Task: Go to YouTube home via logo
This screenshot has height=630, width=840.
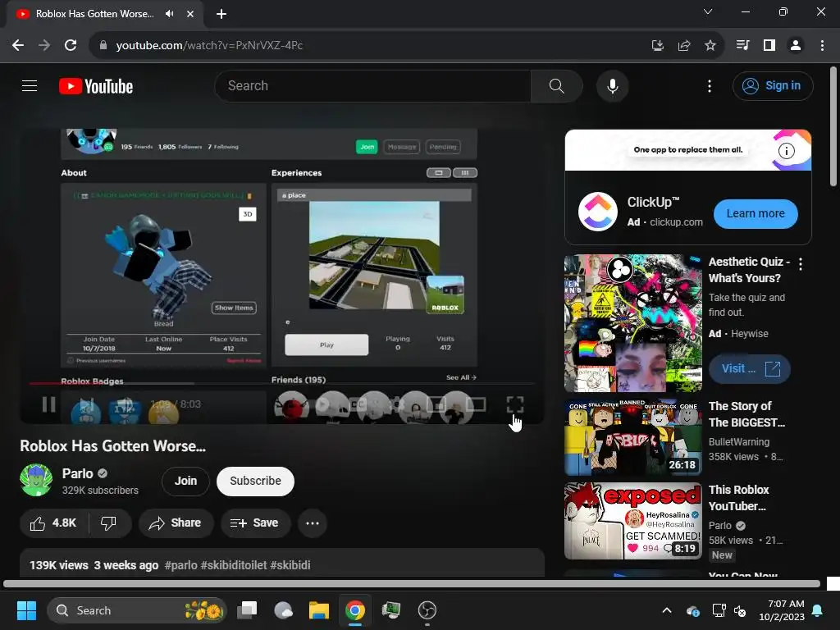Action: coord(96,86)
